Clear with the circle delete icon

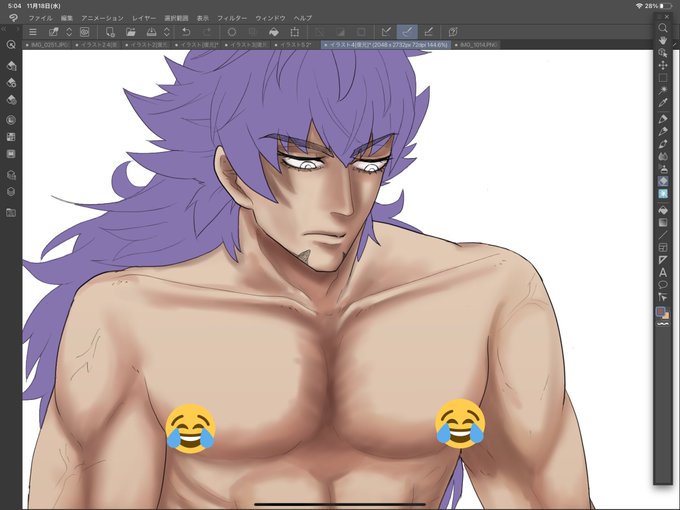pos(232,32)
